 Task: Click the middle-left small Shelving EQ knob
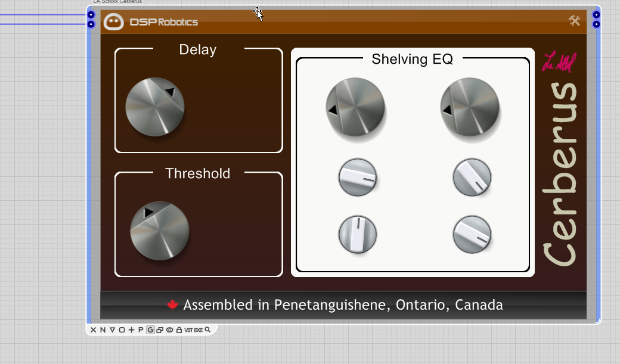[358, 177]
